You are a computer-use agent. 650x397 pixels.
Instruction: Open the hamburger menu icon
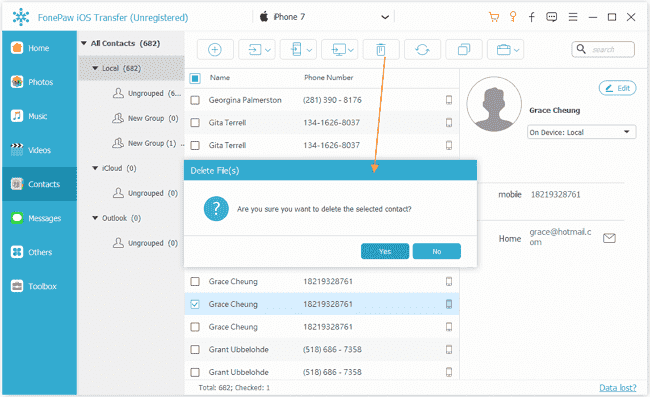click(x=573, y=17)
